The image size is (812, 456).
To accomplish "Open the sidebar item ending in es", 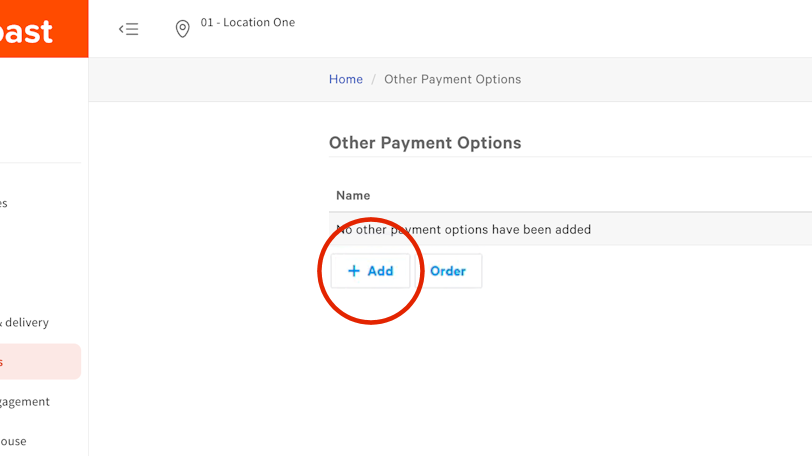I will 5,203.
